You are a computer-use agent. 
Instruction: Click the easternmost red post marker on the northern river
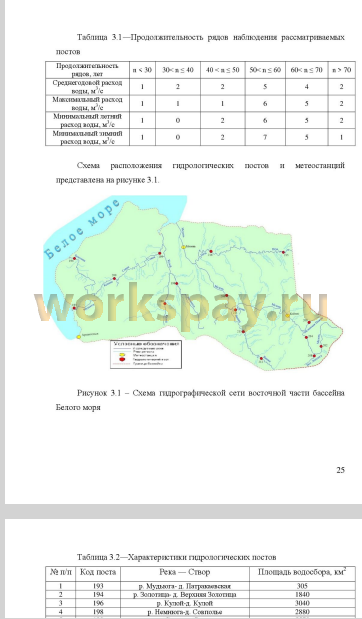coord(283,252)
